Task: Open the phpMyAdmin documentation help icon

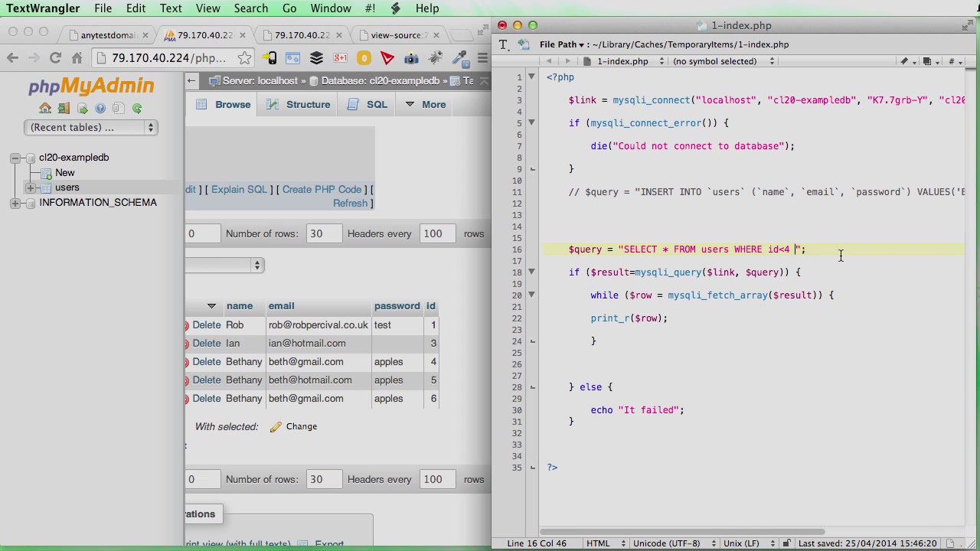Action: point(100,109)
